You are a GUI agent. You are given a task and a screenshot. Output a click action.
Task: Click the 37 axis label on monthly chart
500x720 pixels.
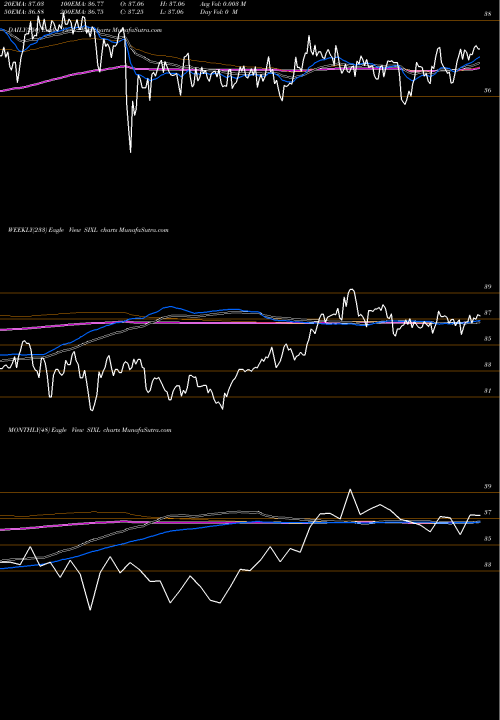click(x=487, y=512)
